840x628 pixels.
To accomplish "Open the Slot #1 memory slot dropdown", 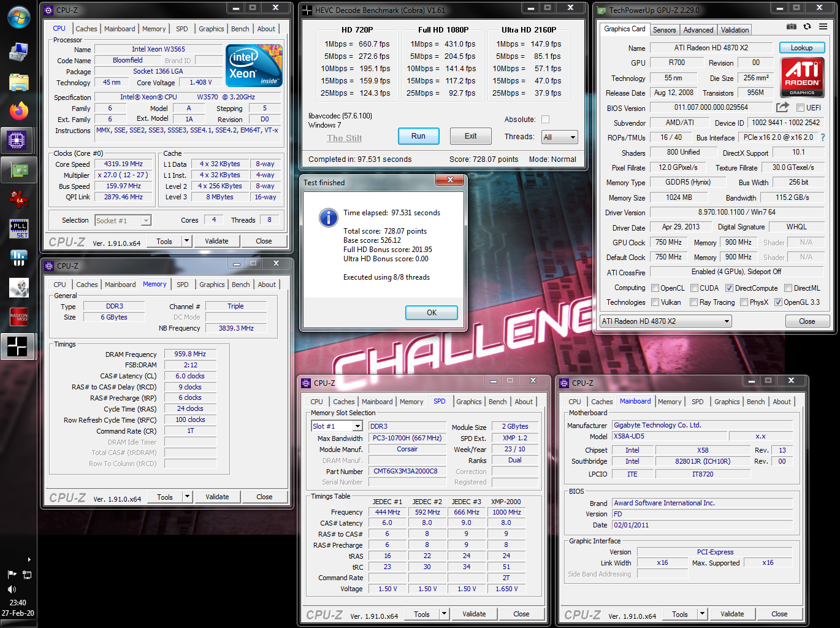I will click(337, 426).
